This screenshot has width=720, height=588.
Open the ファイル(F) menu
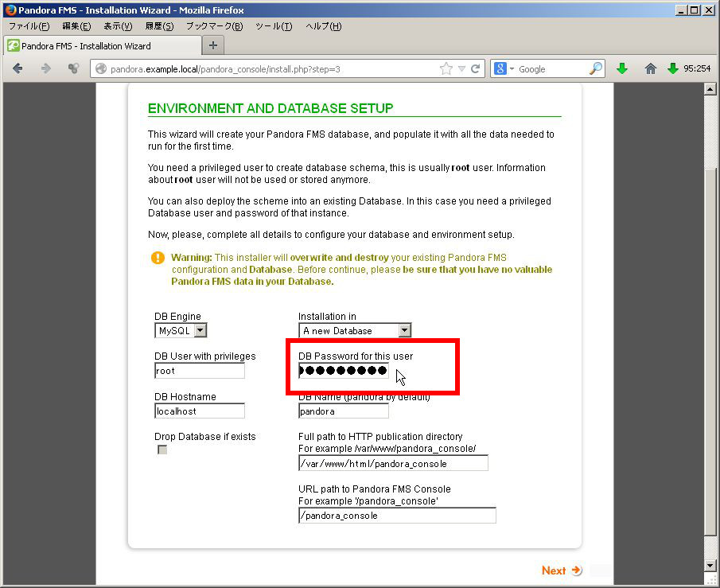point(29,26)
